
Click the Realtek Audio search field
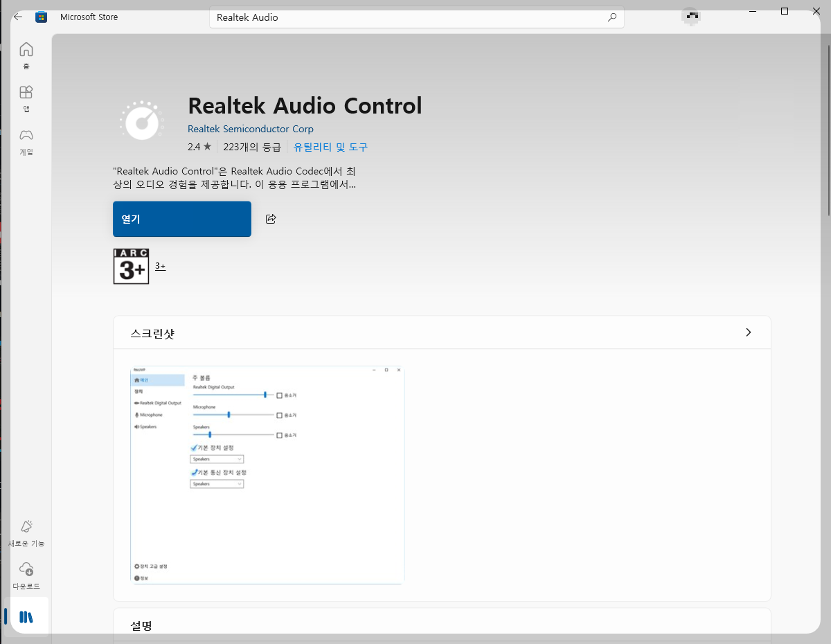417,17
